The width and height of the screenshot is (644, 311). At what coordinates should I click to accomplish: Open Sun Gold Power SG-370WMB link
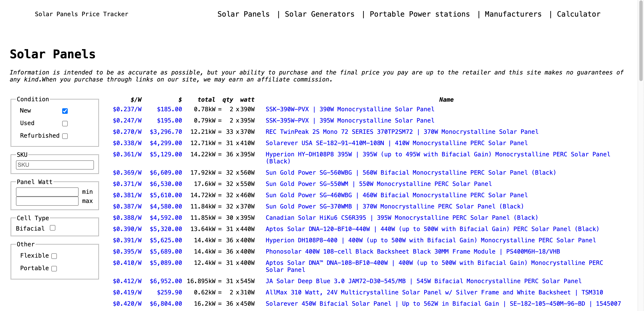point(394,206)
